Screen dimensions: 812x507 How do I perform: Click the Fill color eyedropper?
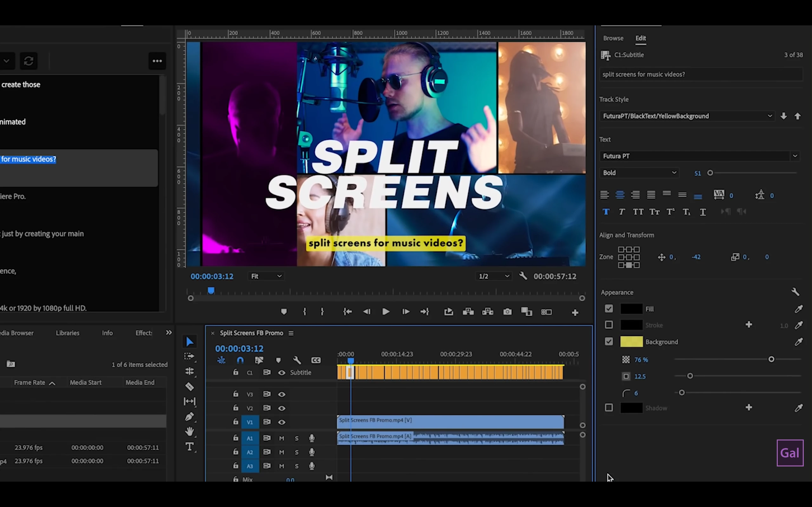[x=799, y=309]
